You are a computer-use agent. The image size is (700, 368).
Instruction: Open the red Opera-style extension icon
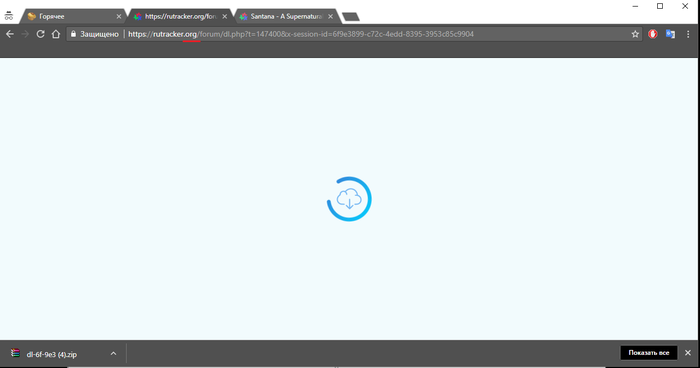(653, 34)
